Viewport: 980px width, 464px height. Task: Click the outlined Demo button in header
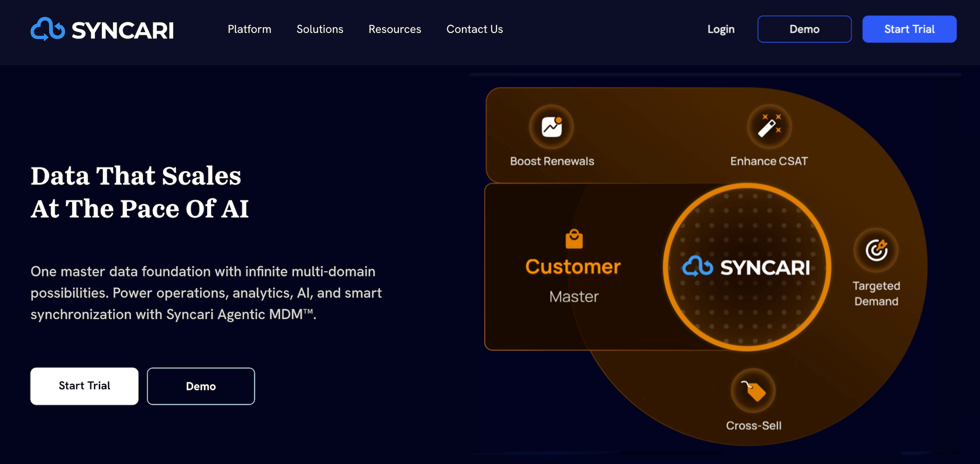tap(804, 29)
